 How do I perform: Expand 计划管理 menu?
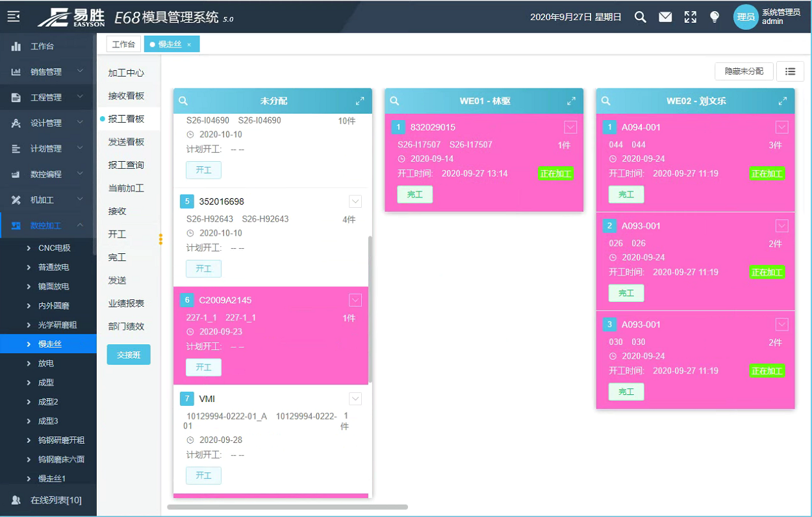tap(80, 148)
